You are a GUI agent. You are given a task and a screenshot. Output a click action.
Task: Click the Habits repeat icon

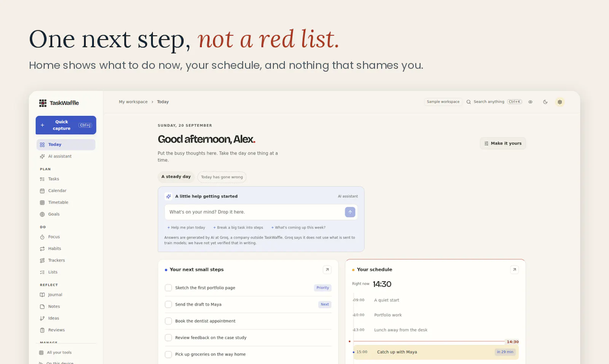pyautogui.click(x=42, y=249)
